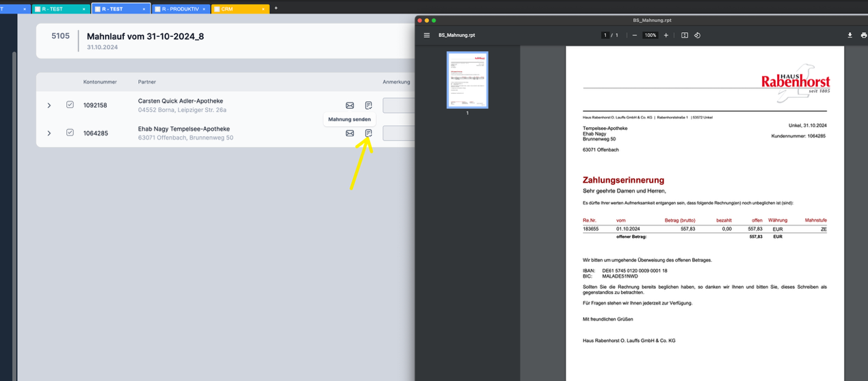Expand the row for account 1064285
This screenshot has width=868, height=381.
[49, 133]
